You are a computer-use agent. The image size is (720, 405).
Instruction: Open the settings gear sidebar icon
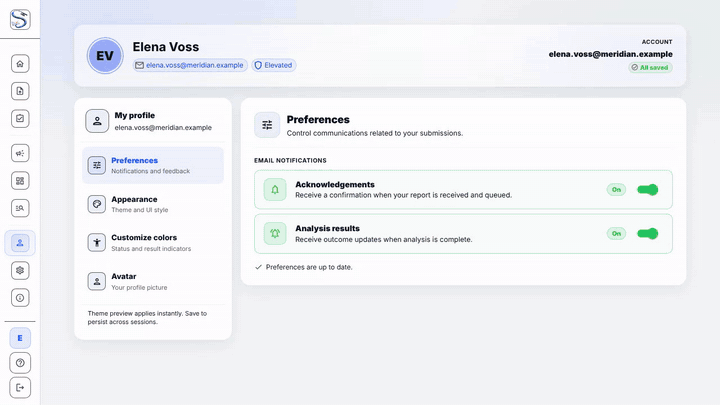[x=20, y=270]
